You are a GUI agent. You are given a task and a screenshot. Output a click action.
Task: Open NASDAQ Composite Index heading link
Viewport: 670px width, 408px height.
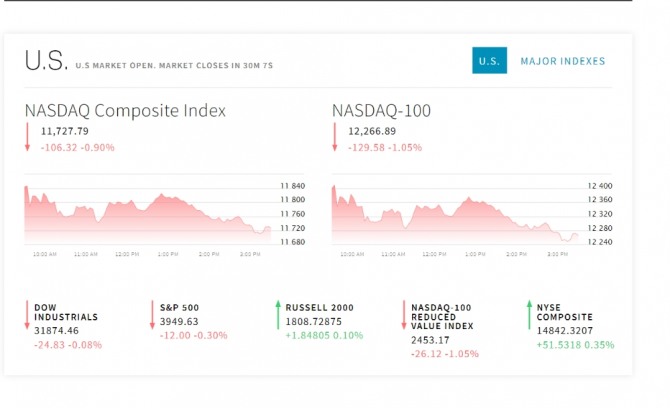point(125,110)
